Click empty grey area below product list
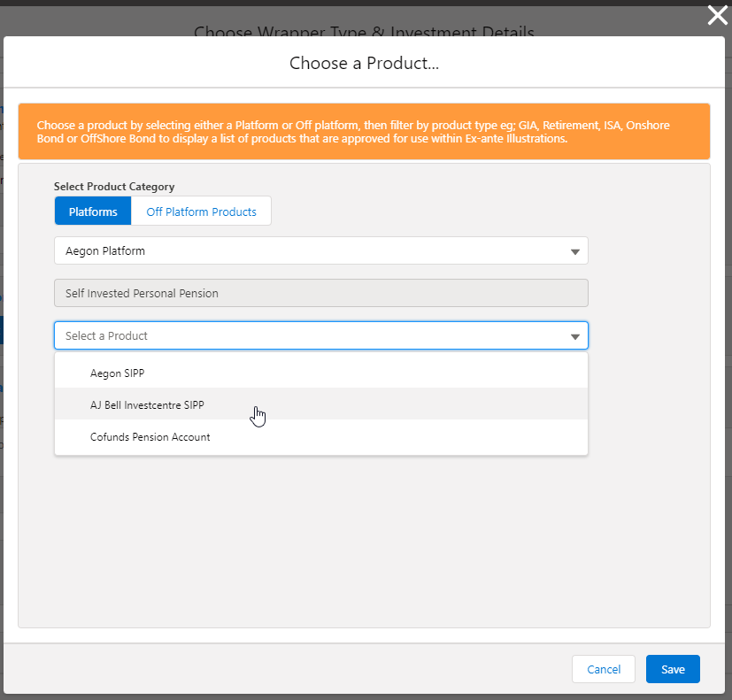 pos(364,549)
